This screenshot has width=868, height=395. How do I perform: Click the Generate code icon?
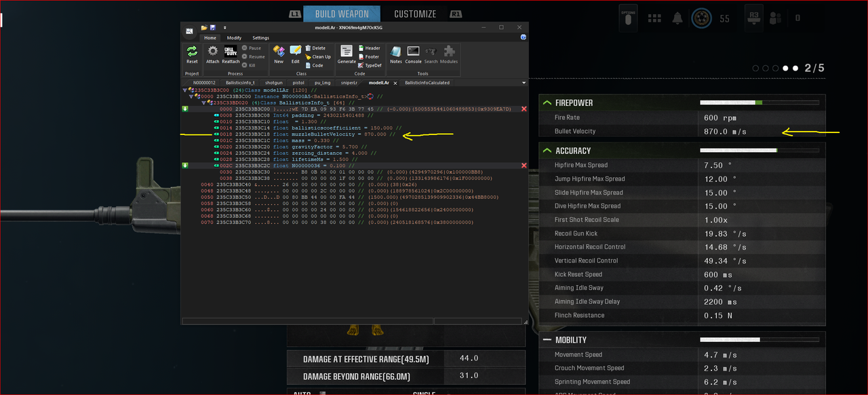[x=347, y=52]
